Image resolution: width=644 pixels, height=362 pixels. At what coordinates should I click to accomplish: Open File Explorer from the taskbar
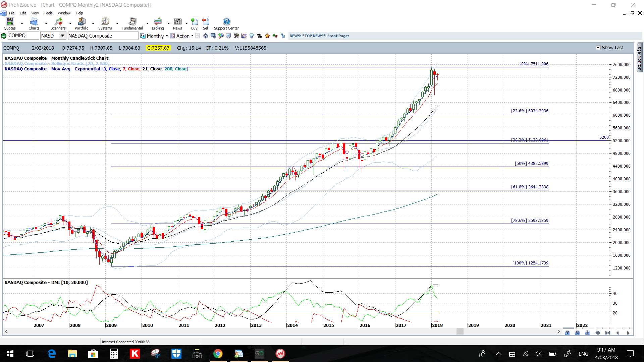72,354
